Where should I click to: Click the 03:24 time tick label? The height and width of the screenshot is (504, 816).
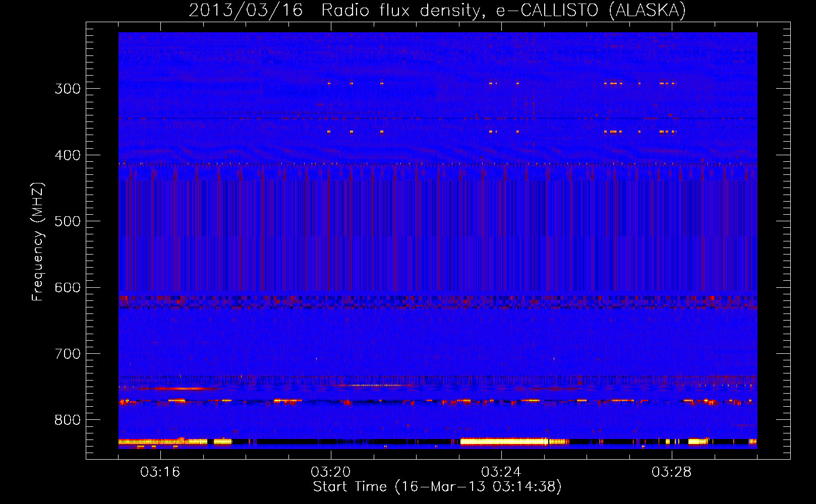pos(501,472)
